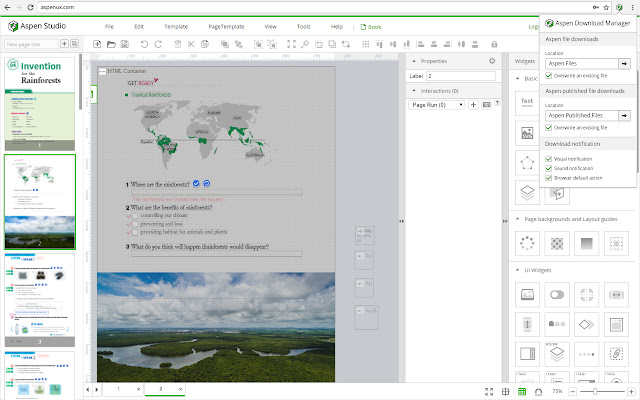640x400 pixels.
Task: Add interaction with the plus button
Action: tap(473, 105)
